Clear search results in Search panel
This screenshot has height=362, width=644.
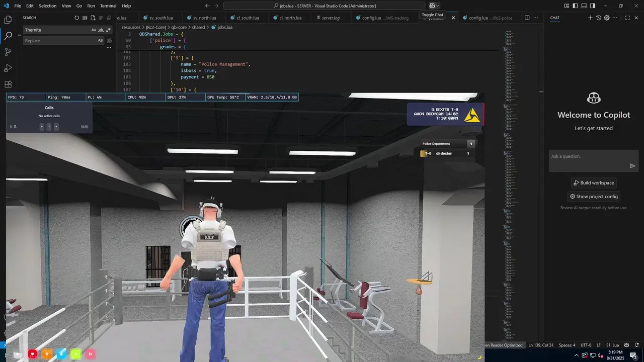(x=85, y=18)
